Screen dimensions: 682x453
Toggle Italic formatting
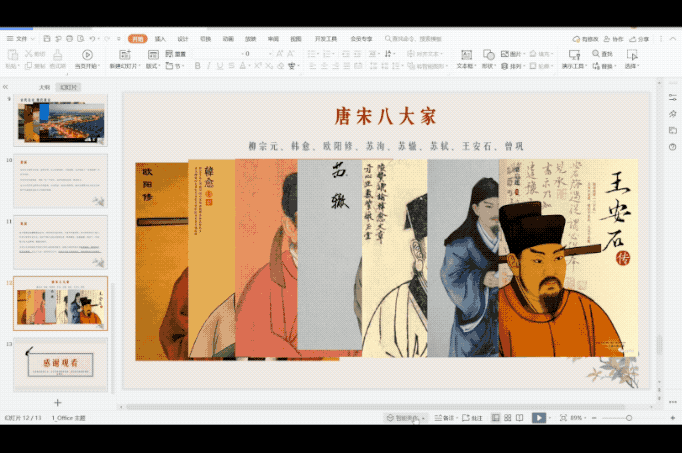[209, 66]
